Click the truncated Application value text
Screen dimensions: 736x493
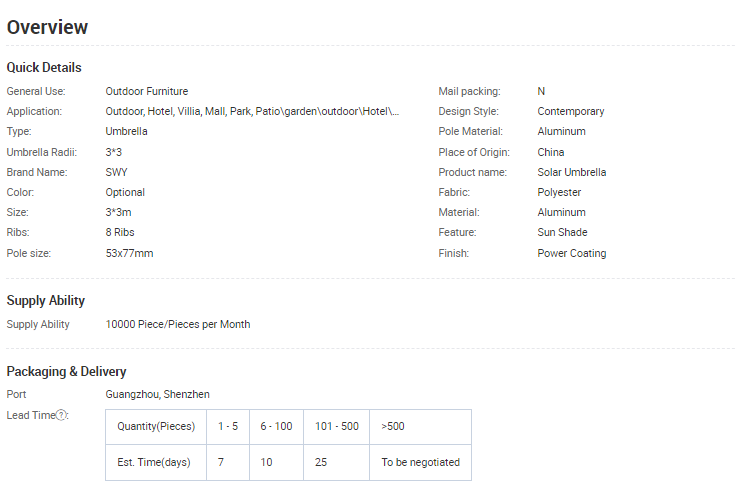point(252,111)
